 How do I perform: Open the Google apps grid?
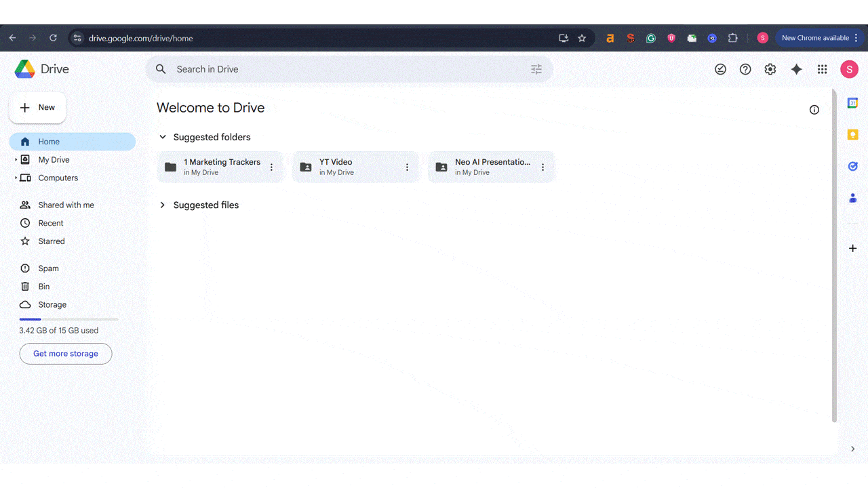tap(822, 68)
